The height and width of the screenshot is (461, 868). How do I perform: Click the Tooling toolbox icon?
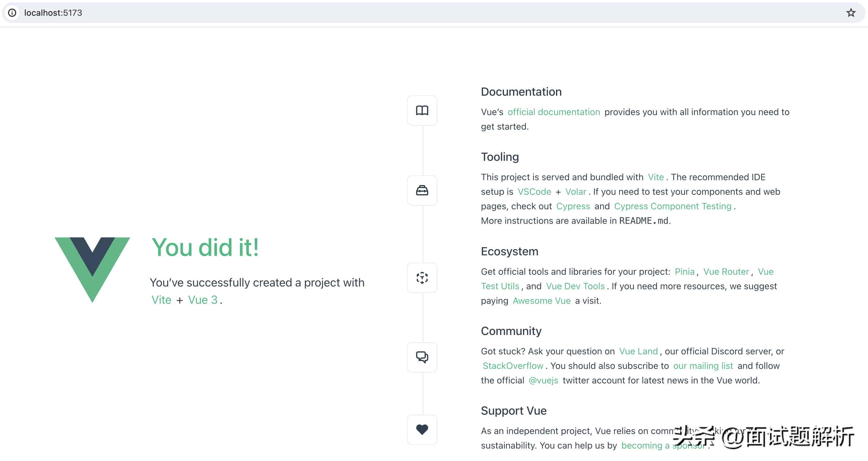[422, 191]
